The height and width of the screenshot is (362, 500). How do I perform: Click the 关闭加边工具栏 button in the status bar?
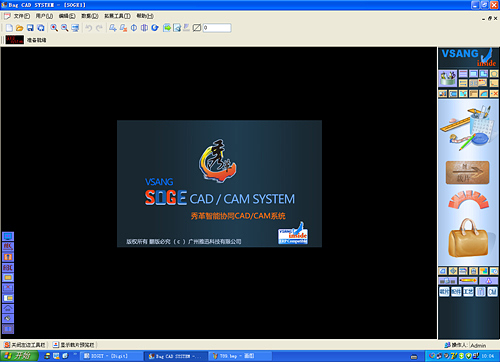coord(25,345)
